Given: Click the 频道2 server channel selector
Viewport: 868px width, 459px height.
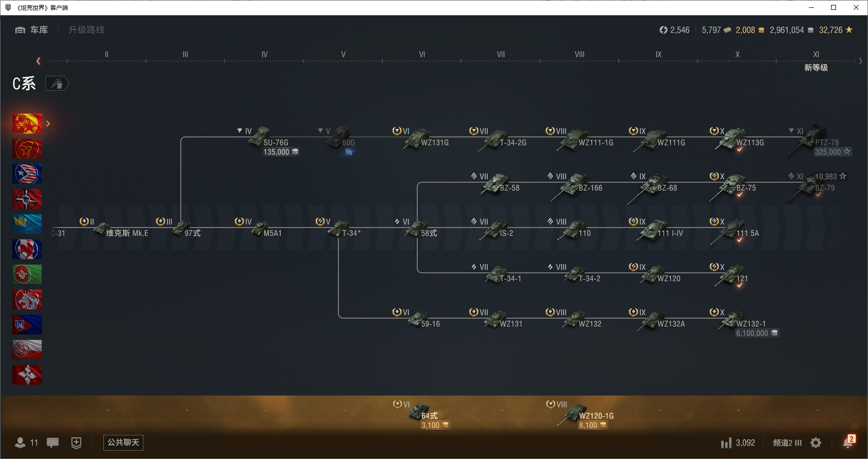Looking at the screenshot, I should coord(787,443).
